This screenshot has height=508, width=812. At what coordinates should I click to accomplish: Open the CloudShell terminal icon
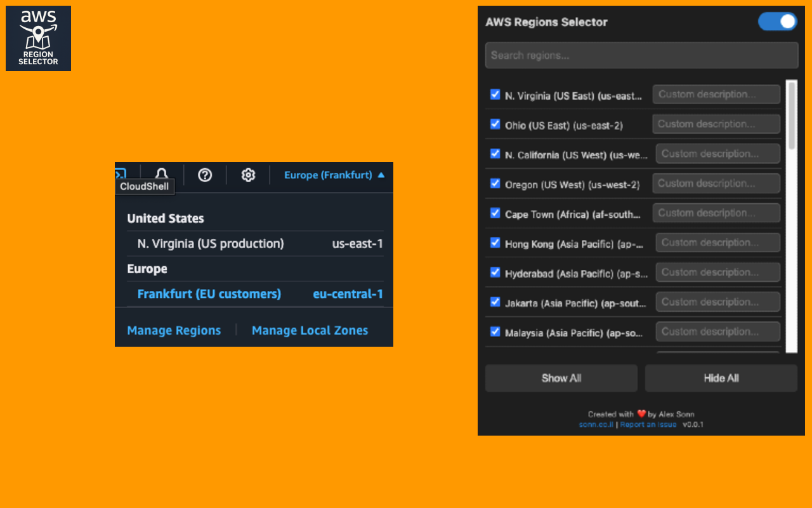coord(121,173)
